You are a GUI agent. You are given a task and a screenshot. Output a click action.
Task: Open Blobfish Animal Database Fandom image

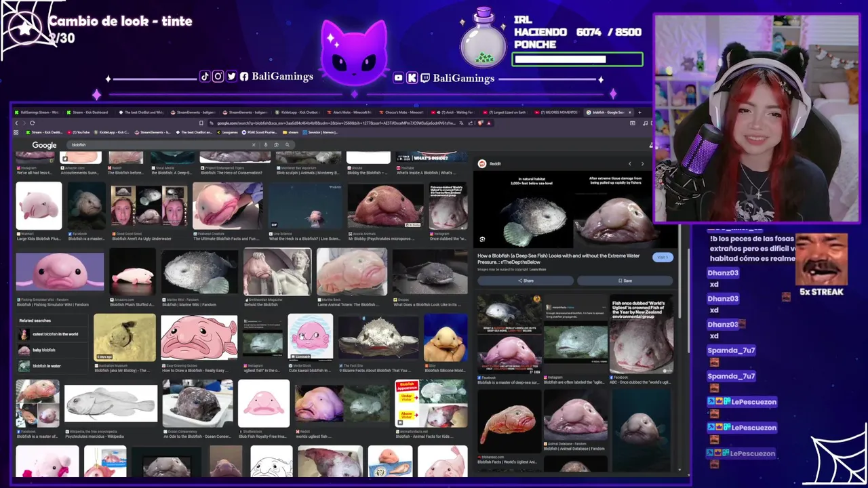pos(576,415)
